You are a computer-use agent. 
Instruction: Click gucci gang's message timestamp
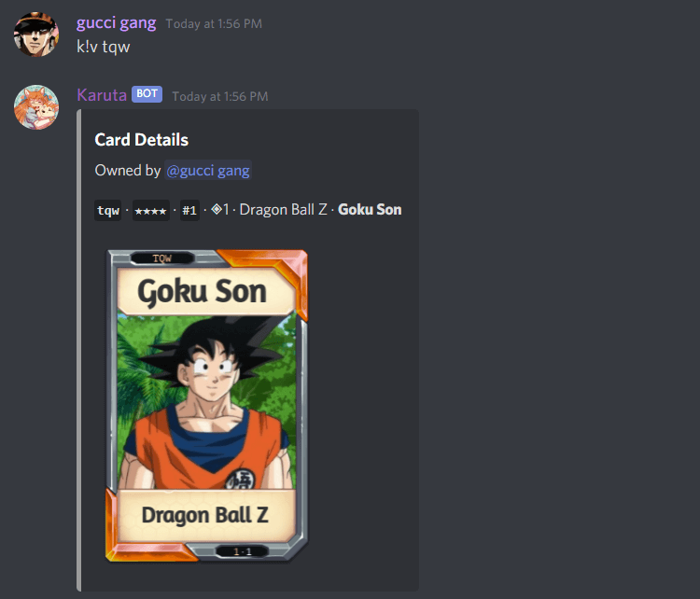pos(214,23)
